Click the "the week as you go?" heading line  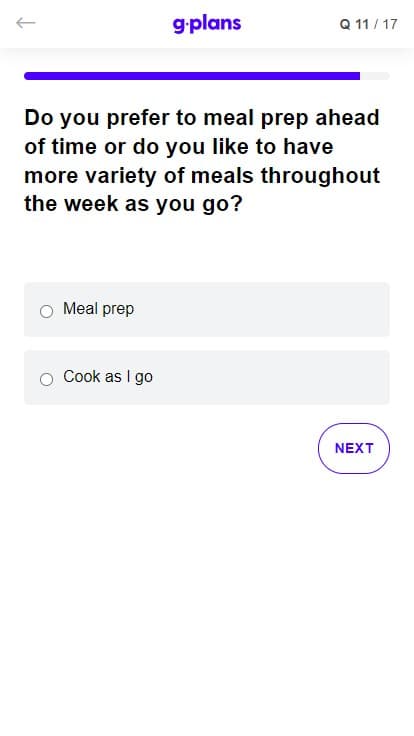(x=133, y=204)
